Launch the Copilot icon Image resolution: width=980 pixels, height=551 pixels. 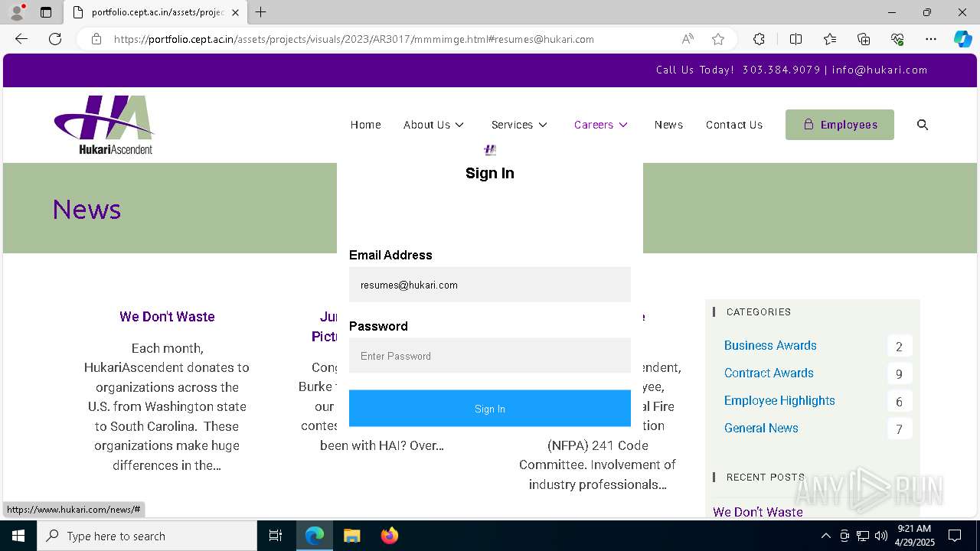click(962, 39)
